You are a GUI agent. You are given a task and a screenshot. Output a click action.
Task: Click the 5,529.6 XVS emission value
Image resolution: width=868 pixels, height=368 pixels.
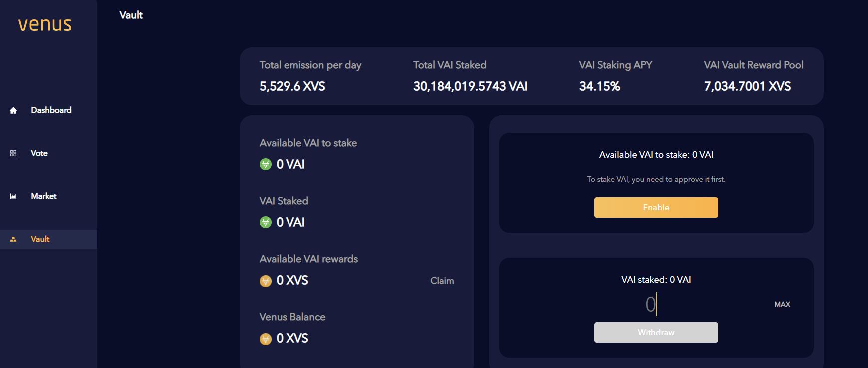pyautogui.click(x=292, y=86)
